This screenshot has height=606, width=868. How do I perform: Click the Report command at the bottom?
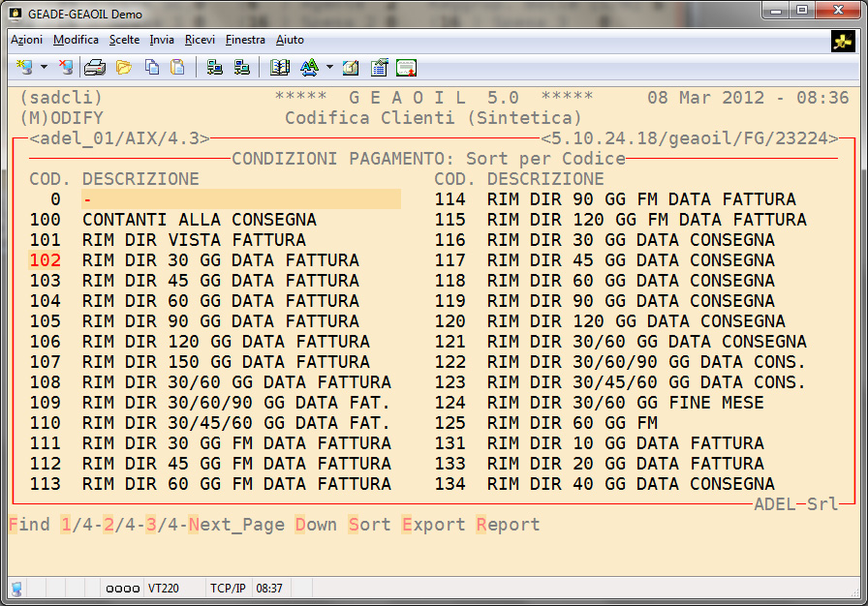[508, 525]
